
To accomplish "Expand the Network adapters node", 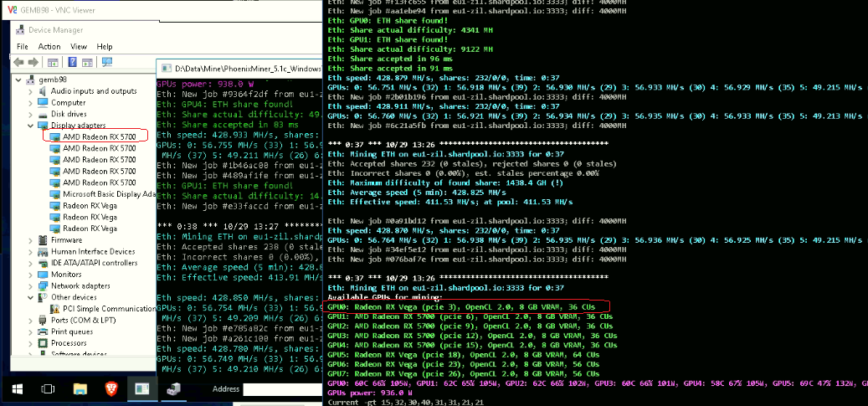I will coord(31,285).
